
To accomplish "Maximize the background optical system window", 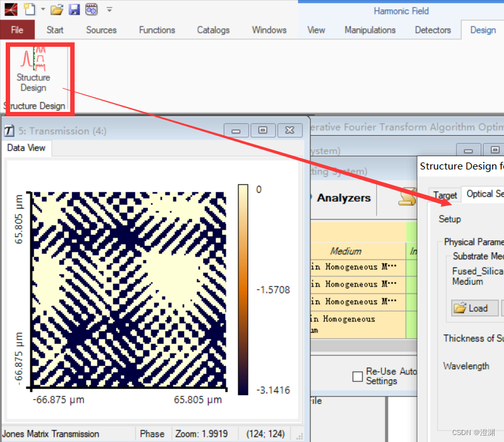I will [495, 150].
